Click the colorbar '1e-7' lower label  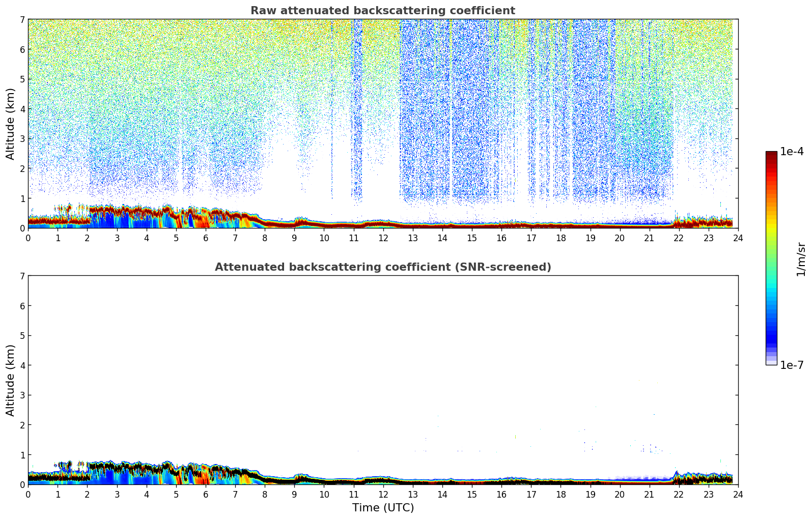coord(792,365)
